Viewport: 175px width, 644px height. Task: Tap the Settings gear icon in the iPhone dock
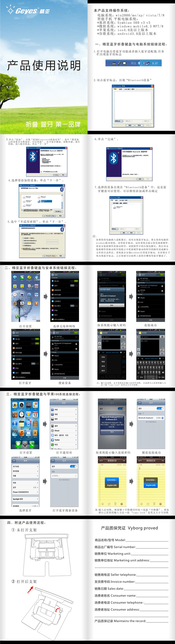click(x=25, y=444)
